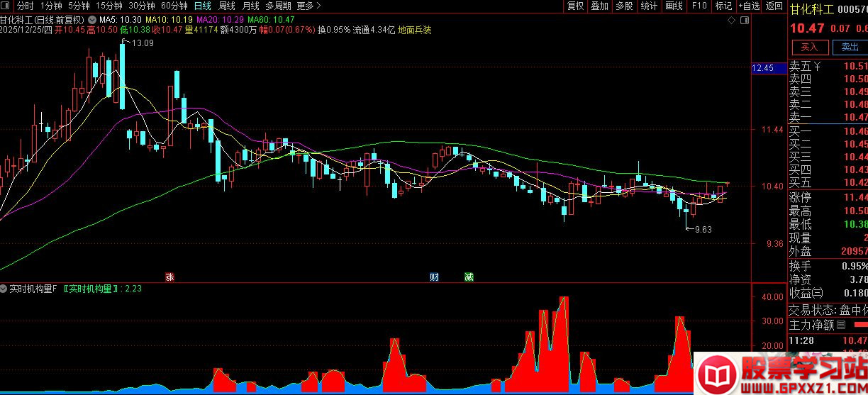Click the blue 财 event marker
The height and width of the screenshot is (395, 868).
[x=434, y=277]
